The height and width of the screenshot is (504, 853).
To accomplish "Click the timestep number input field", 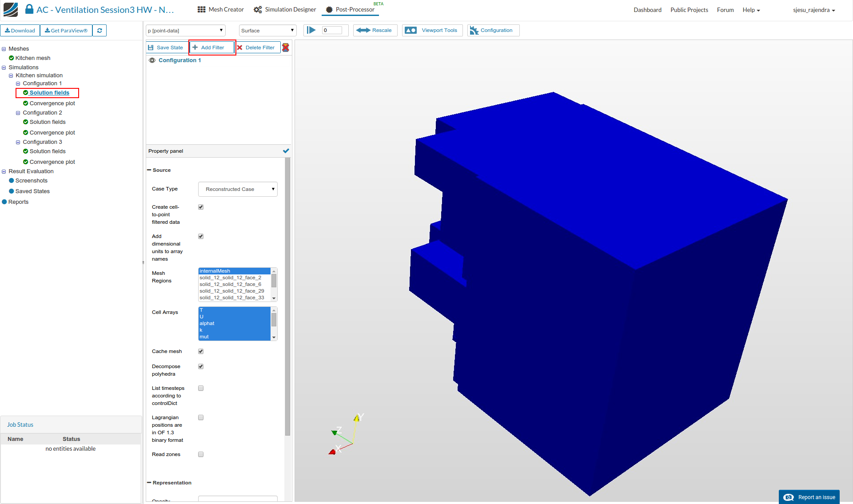I will (332, 30).
